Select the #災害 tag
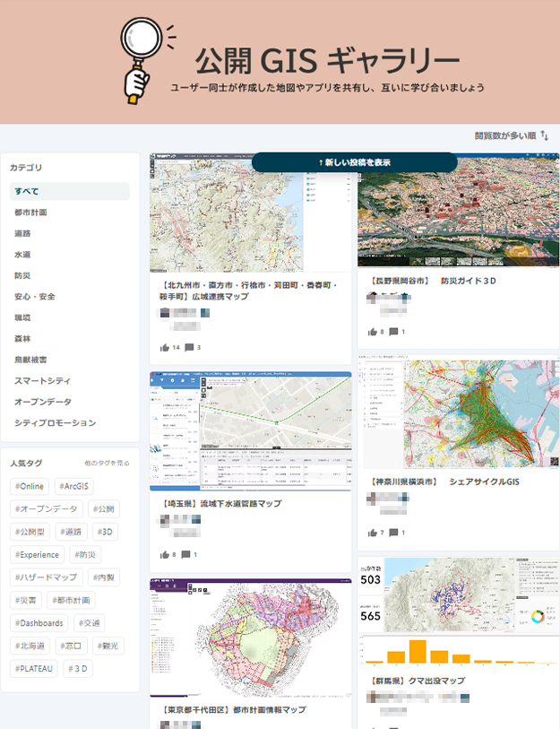 (26, 600)
